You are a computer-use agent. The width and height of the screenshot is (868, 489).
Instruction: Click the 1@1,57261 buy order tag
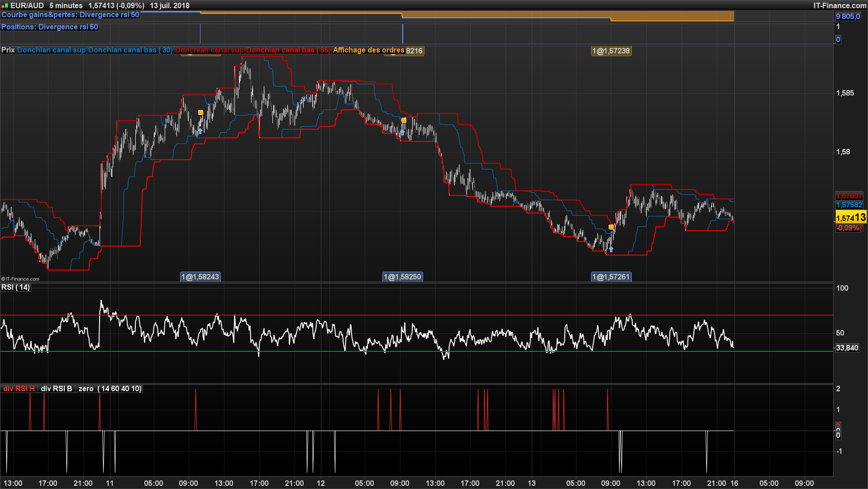tap(611, 277)
